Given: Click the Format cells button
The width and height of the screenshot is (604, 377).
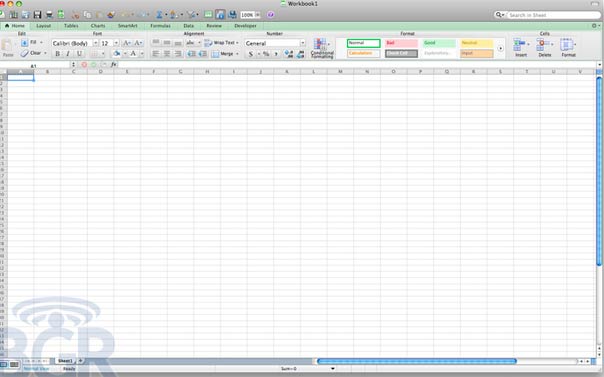Looking at the screenshot, I should tap(568, 48).
